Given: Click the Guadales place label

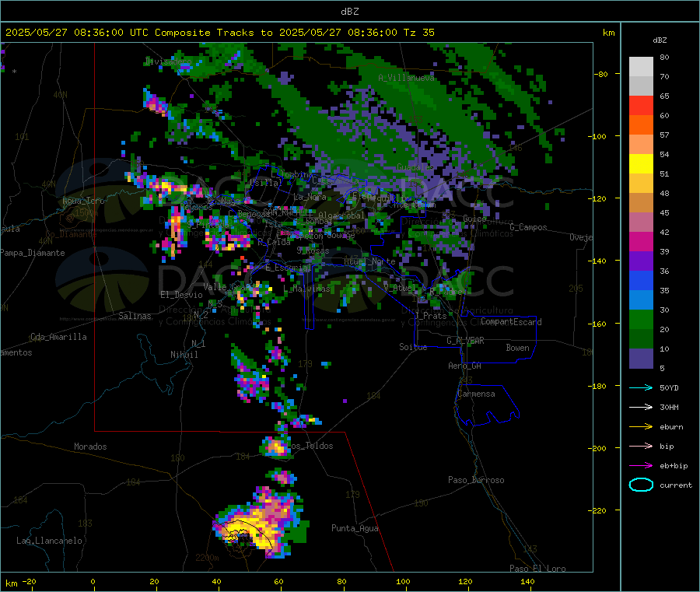Looking at the screenshot, I should [415, 167].
